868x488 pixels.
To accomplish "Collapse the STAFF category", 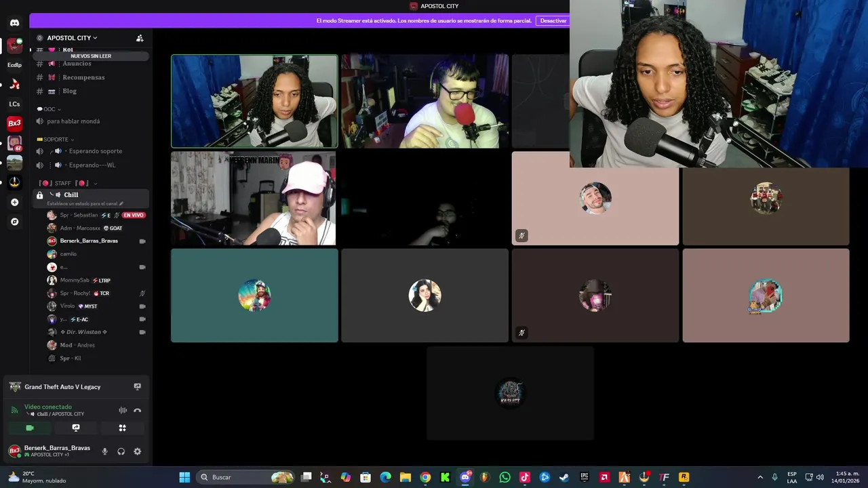I will 68,183.
